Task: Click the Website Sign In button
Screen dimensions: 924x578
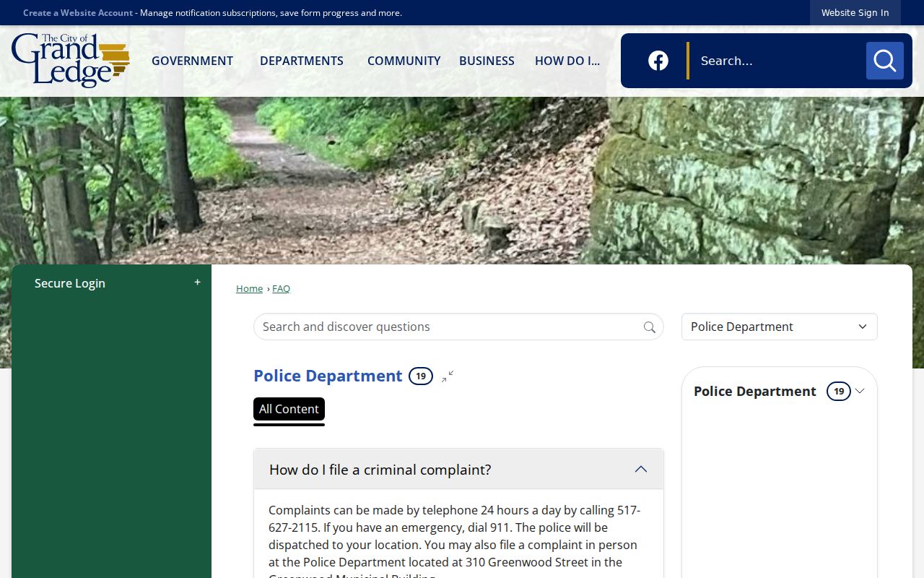Action: click(x=855, y=12)
